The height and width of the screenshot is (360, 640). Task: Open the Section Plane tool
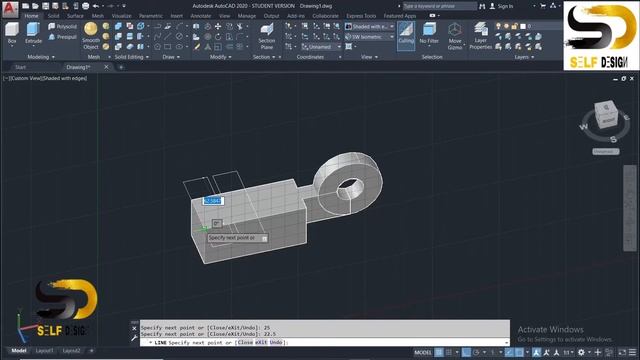click(x=267, y=36)
